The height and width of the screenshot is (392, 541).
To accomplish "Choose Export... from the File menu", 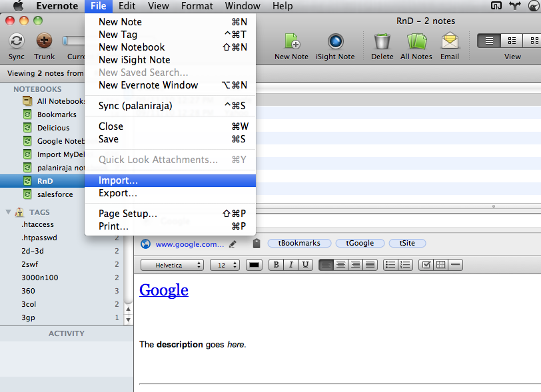I will click(170, 193).
